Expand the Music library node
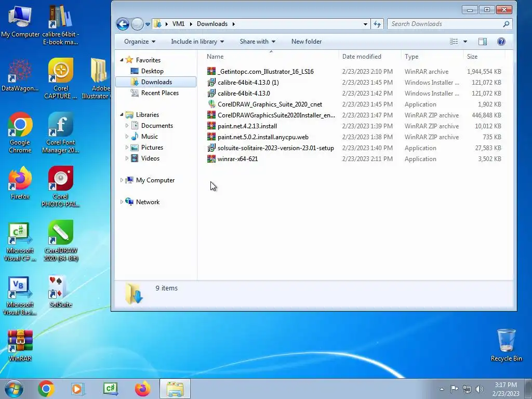Screen dimensions: 532x399 tap(127, 137)
